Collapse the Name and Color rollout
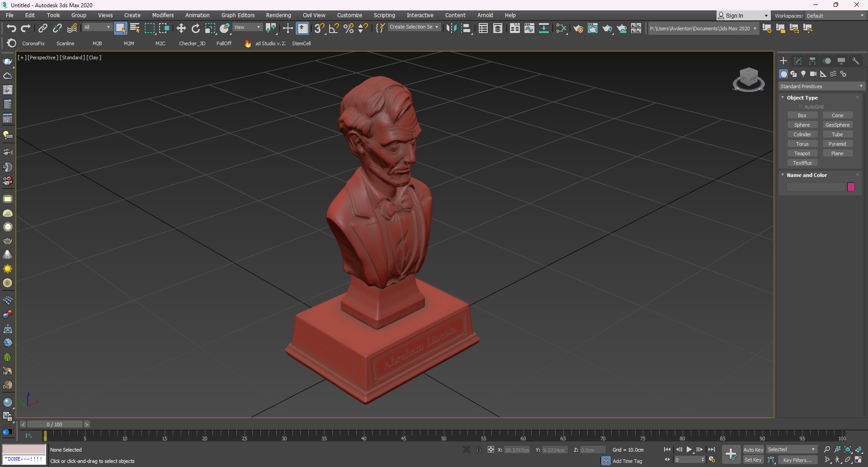The height and width of the screenshot is (467, 868). [x=807, y=175]
